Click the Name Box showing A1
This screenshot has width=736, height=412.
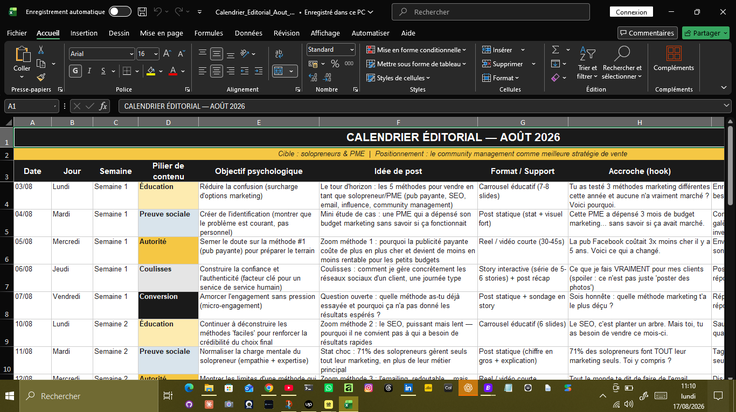31,106
